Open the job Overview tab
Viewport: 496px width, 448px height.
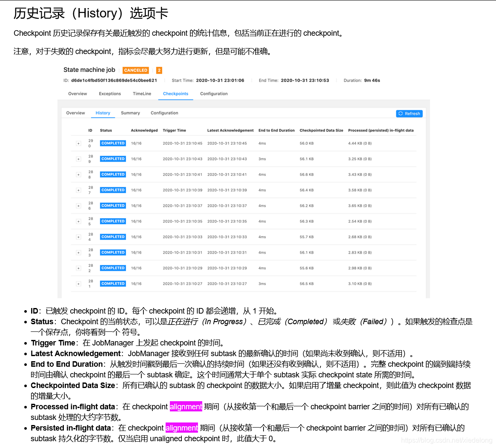(x=77, y=94)
